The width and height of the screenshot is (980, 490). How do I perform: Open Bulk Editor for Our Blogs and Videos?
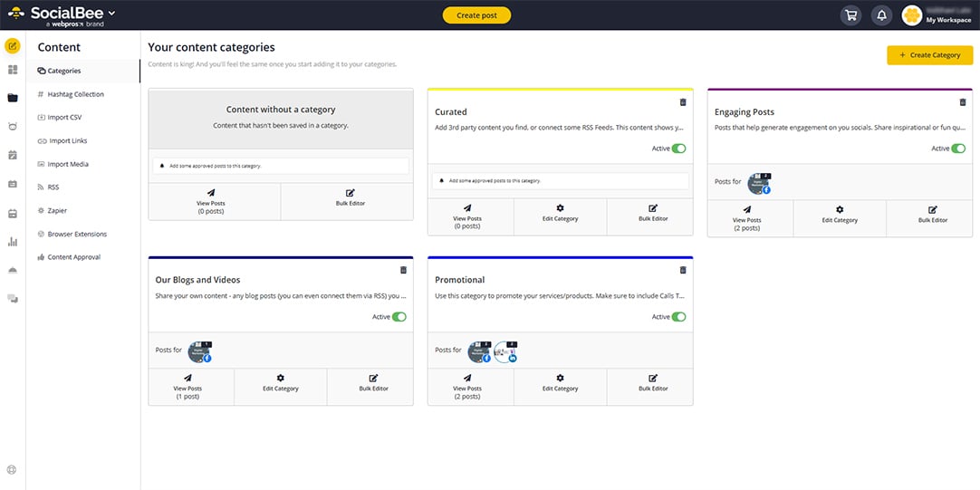(370, 387)
